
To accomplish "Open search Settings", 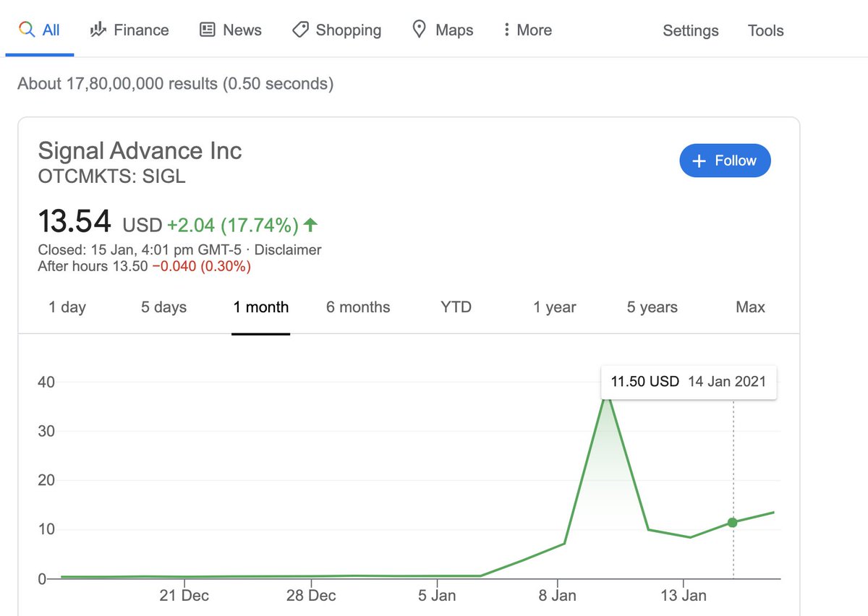I will [x=691, y=30].
